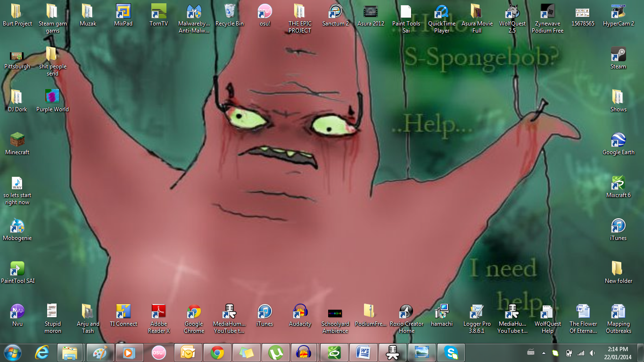Open Internet Explorer in the taskbar
The width and height of the screenshot is (644, 362).
point(42,353)
